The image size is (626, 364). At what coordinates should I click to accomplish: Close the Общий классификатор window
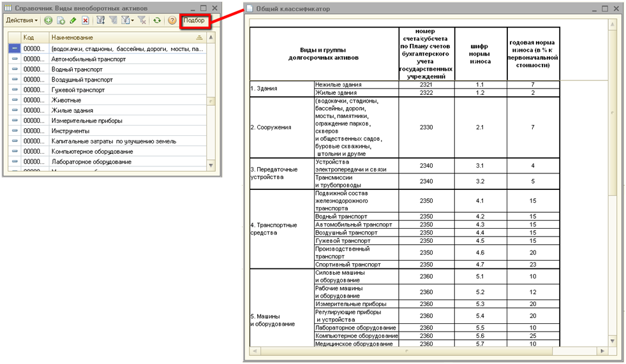tap(616, 9)
